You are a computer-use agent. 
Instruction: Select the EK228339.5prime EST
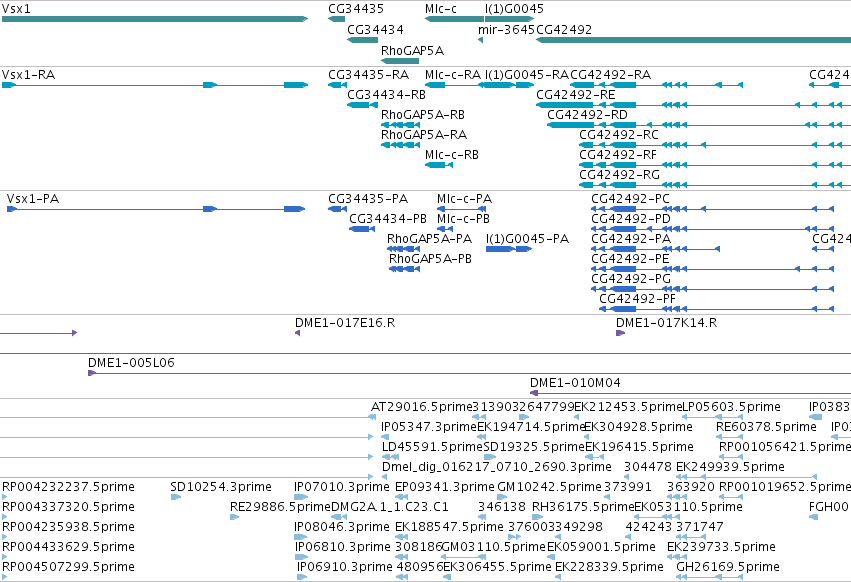(x=558, y=577)
